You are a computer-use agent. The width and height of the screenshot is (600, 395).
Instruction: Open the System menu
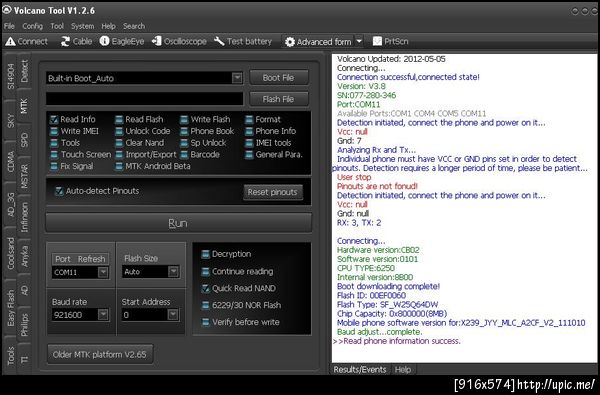82,26
